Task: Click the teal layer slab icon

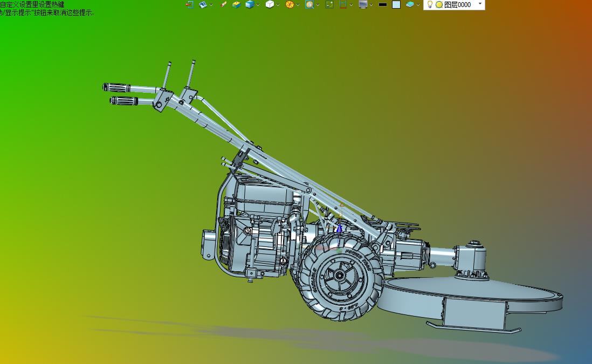Action: (410, 4)
